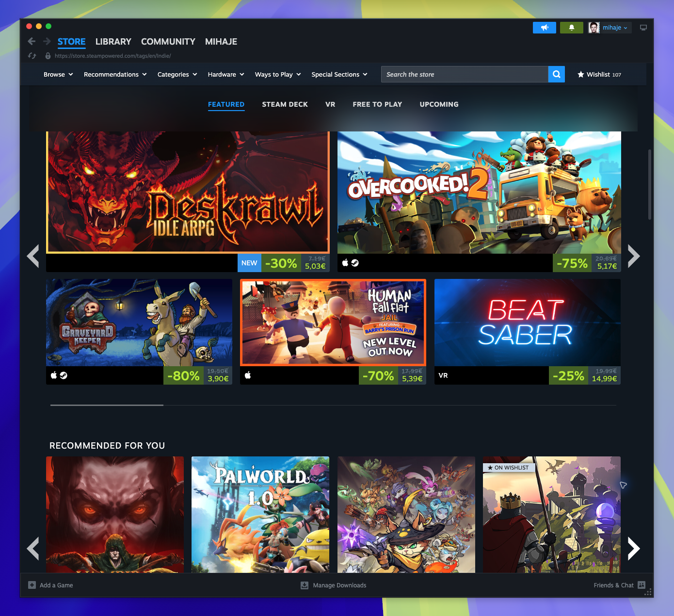Click the featured carousel progress bar
This screenshot has height=616, width=674.
pos(334,405)
